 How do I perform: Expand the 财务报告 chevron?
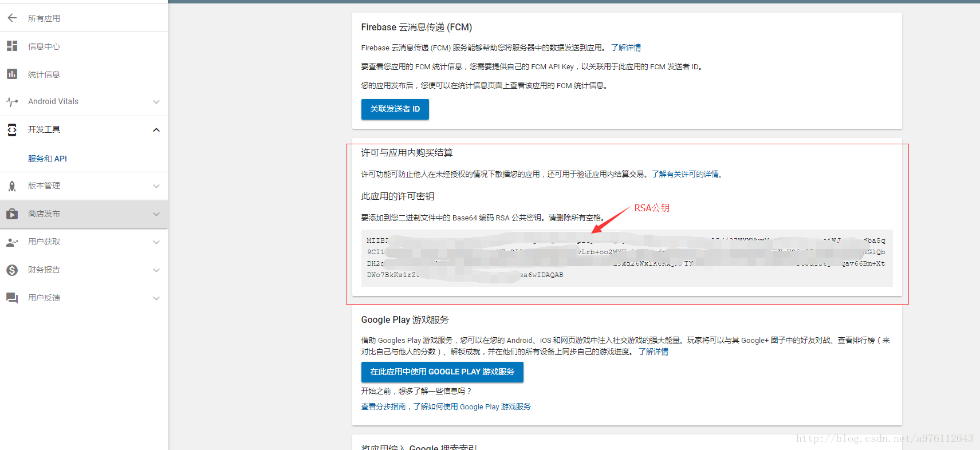point(156,270)
